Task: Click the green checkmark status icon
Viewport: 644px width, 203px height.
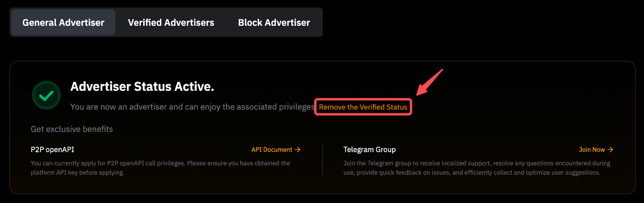Action: pos(46,95)
